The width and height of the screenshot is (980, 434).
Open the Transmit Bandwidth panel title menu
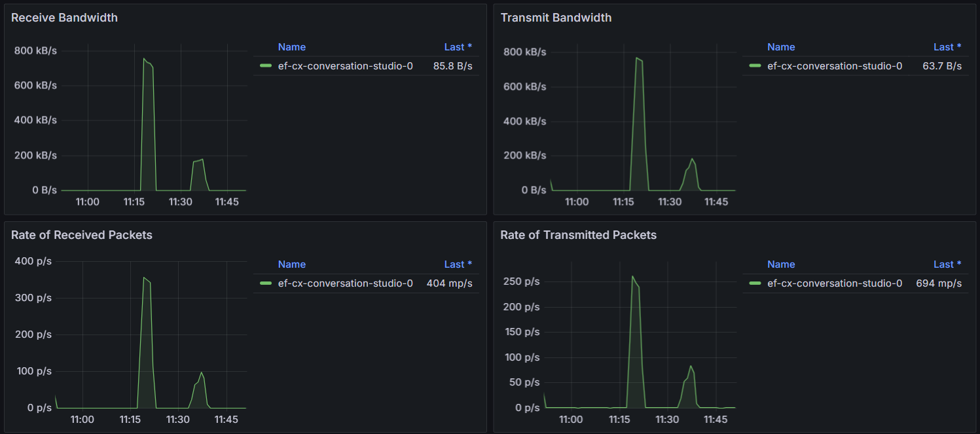[x=556, y=18]
